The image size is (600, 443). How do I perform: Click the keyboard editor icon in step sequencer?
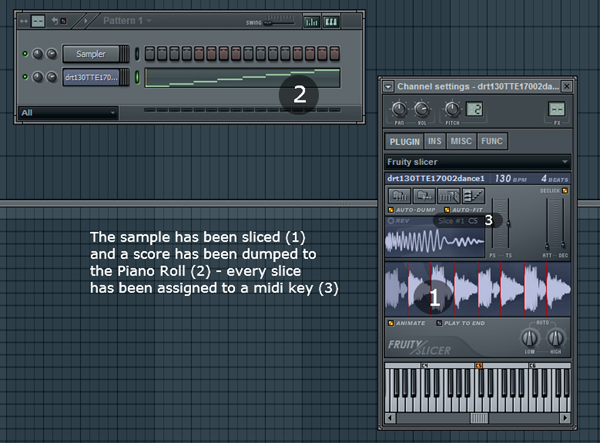click(x=331, y=22)
